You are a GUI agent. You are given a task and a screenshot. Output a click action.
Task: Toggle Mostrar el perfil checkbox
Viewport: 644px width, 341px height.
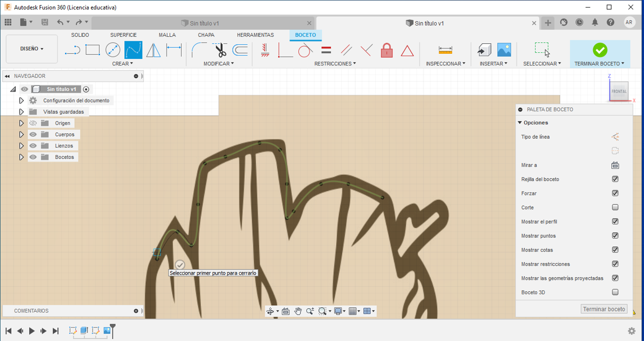[615, 221]
